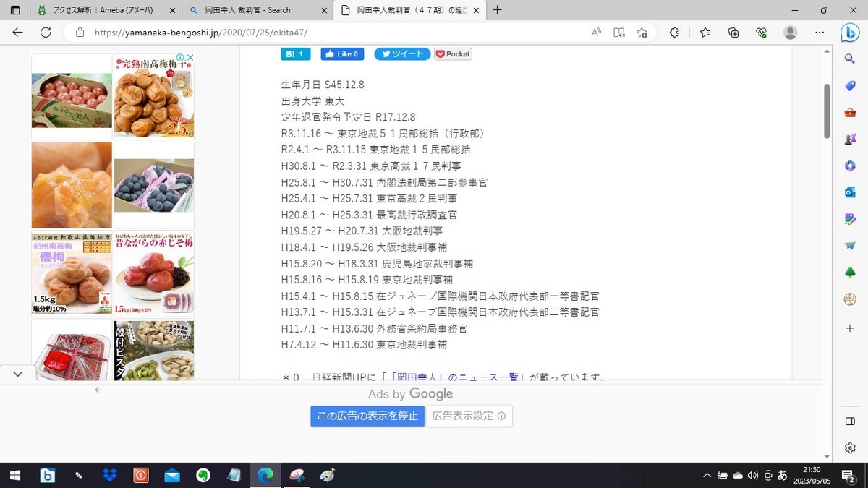Open the Favorites list

coord(705,33)
